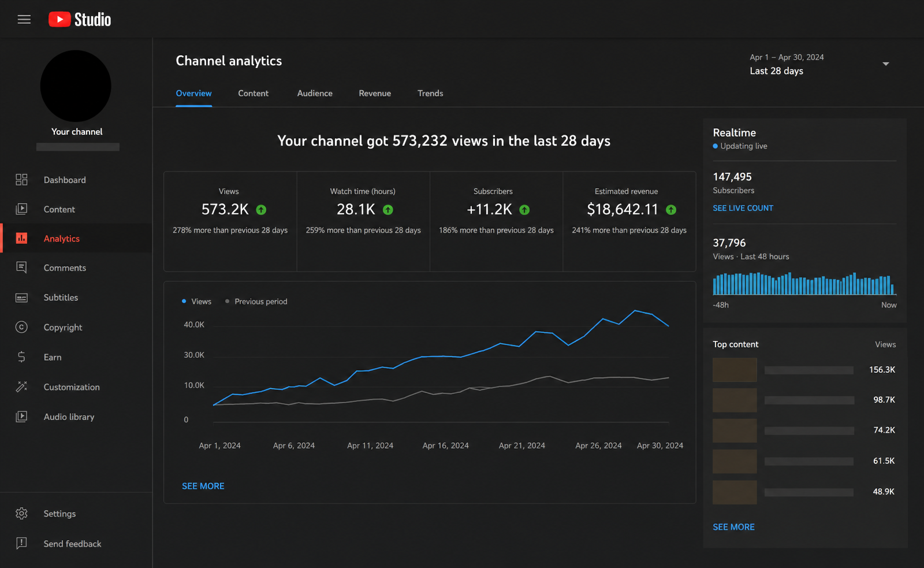Open the hamburger navigation menu

24,20
